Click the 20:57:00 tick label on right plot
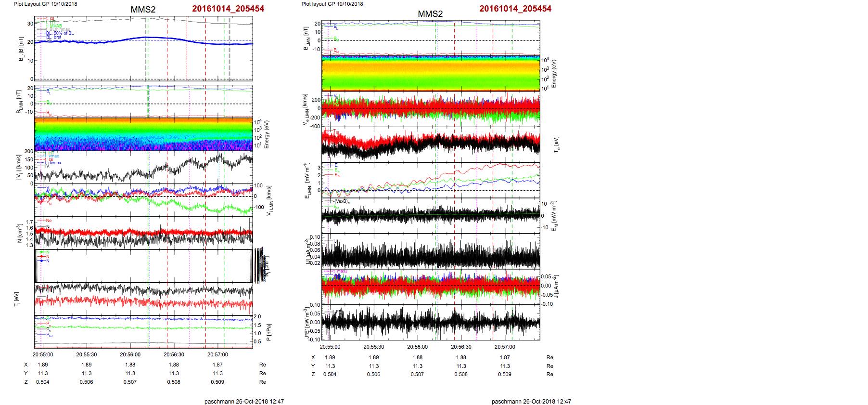 tap(505, 347)
